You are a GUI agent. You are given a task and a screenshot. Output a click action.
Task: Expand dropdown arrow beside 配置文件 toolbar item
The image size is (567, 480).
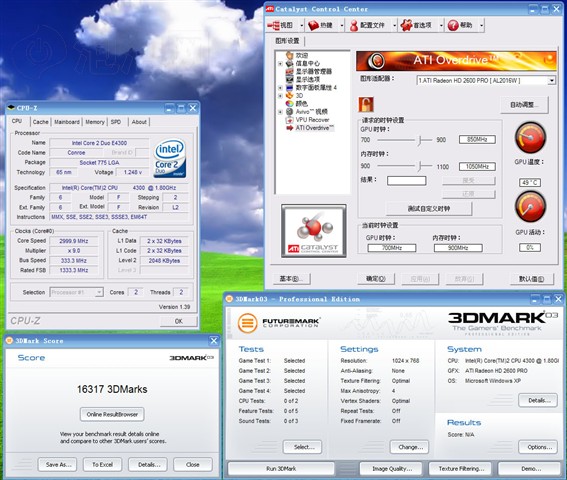click(394, 25)
